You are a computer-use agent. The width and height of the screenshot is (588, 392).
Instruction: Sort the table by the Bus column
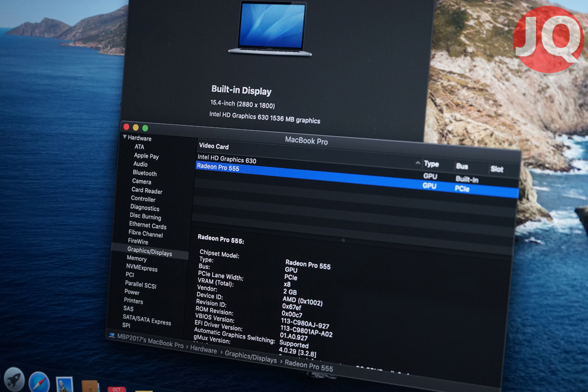[462, 167]
